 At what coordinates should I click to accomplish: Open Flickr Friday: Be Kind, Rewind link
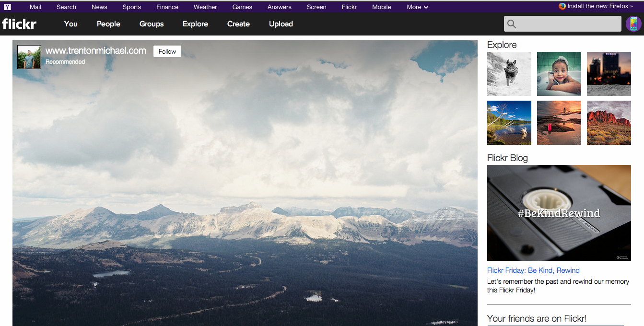[x=533, y=270]
